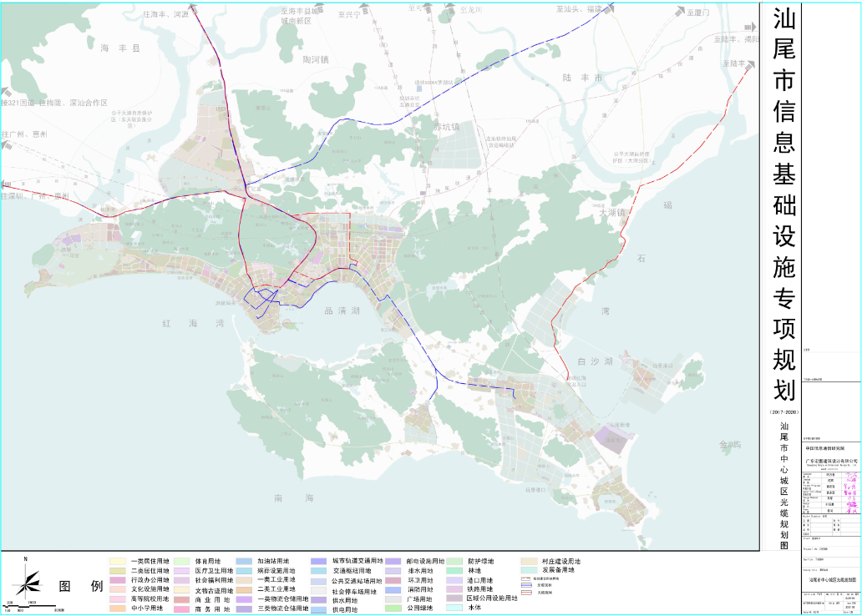Image resolution: width=862 pixels, height=616 pixels.
Task: Click the 供电用地 legend color swatch
Action: tap(319, 610)
